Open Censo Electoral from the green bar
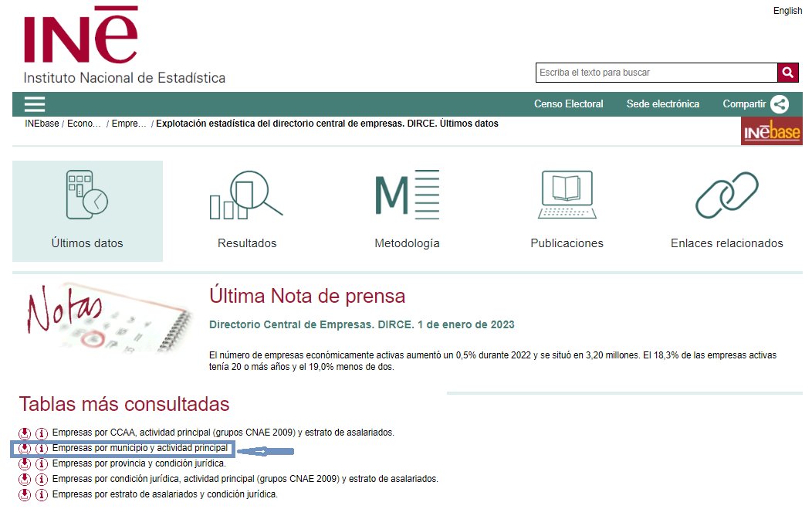This screenshot has width=812, height=509. click(569, 103)
